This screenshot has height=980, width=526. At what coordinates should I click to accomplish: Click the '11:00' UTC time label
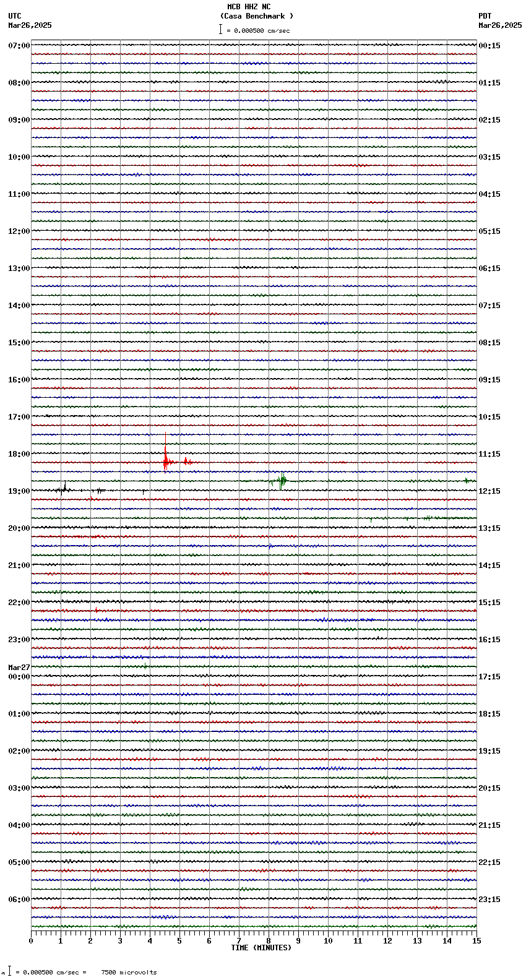pos(19,194)
